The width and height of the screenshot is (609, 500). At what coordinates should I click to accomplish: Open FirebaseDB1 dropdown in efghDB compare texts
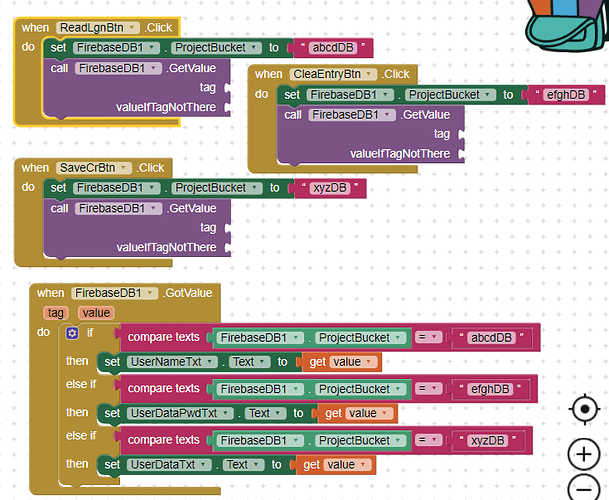pos(260,389)
